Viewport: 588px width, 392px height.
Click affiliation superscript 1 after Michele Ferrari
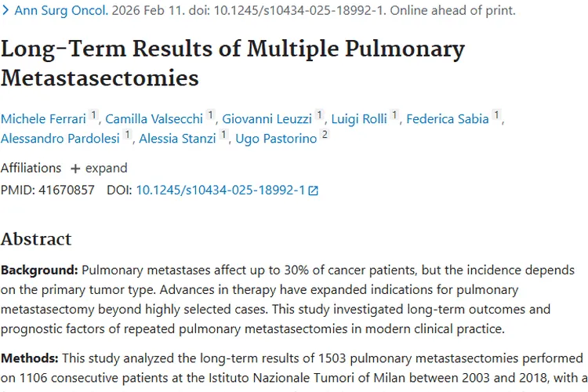tap(94, 115)
